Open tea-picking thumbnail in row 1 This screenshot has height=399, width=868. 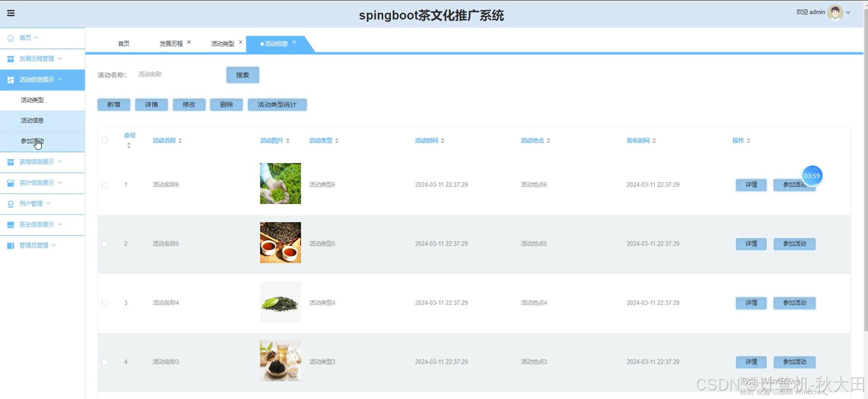click(x=280, y=184)
